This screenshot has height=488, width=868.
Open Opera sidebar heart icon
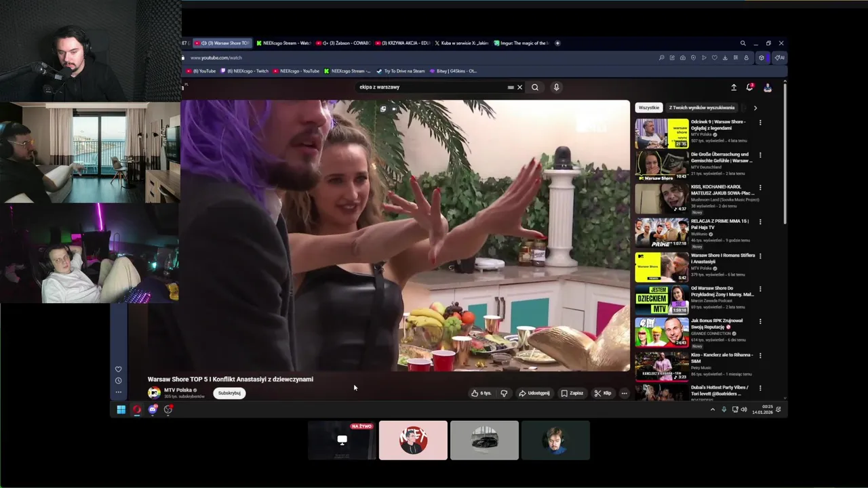(x=118, y=369)
